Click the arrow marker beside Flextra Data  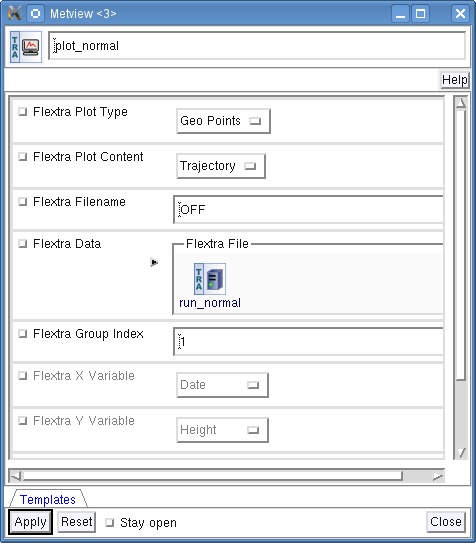click(x=154, y=262)
